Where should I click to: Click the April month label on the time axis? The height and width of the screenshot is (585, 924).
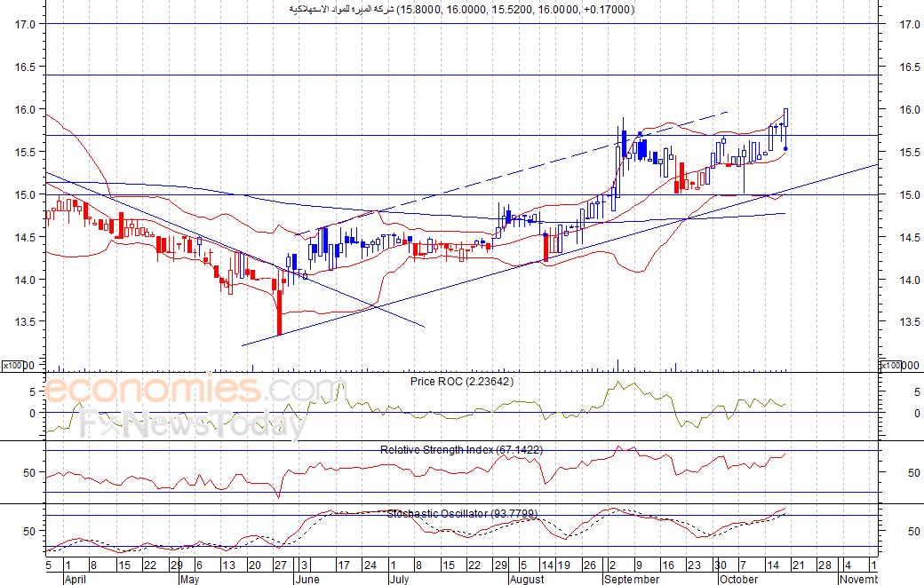75,579
